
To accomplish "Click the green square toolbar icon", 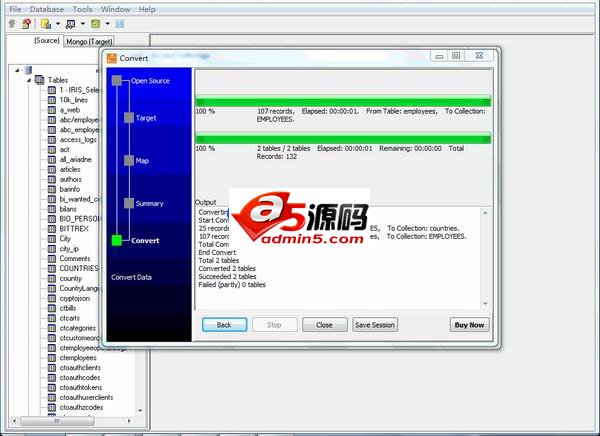I will pos(95,22).
